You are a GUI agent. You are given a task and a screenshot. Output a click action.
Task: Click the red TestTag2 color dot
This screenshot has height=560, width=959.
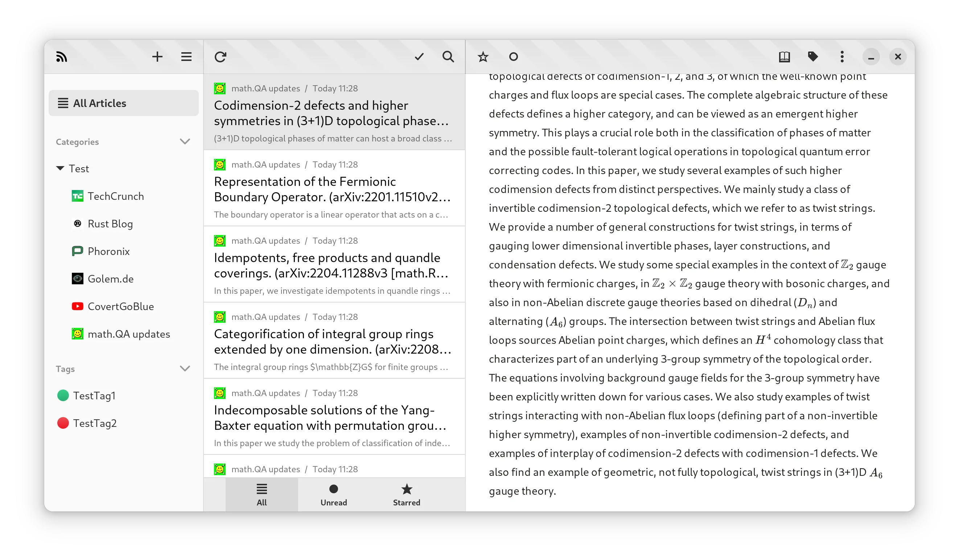tap(63, 423)
